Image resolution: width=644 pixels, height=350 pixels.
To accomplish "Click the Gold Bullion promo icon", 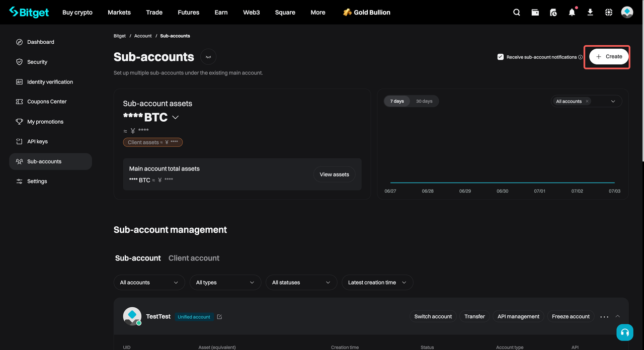I will [x=347, y=12].
